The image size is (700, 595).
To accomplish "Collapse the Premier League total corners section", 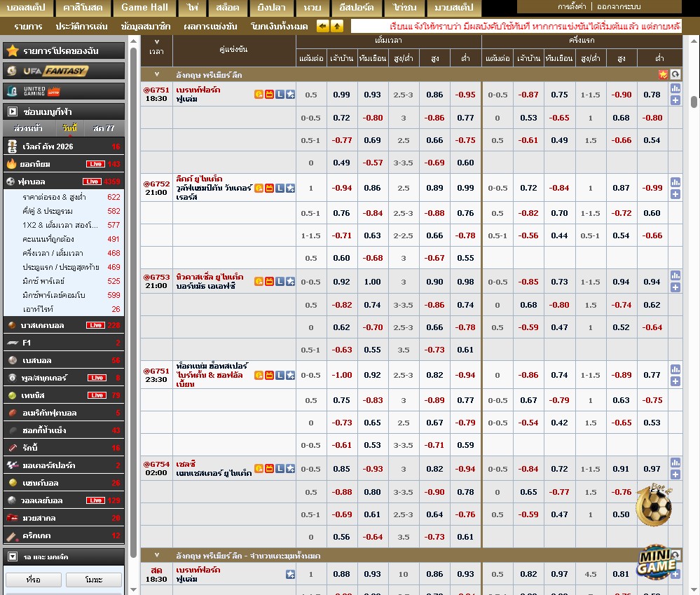I will coord(157,555).
